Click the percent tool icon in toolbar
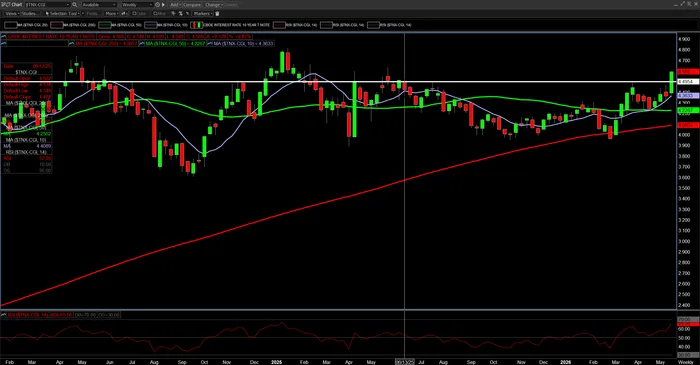 click(180, 14)
